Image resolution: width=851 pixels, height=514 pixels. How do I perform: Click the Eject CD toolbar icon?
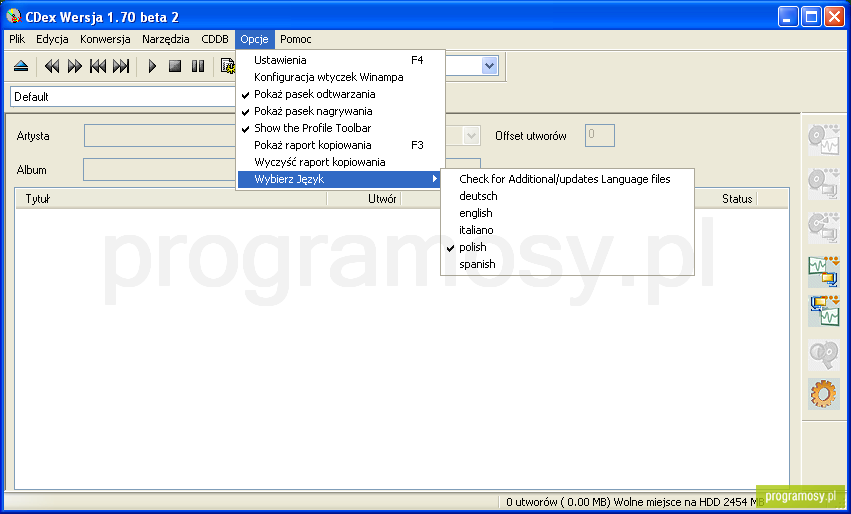[x=21, y=66]
